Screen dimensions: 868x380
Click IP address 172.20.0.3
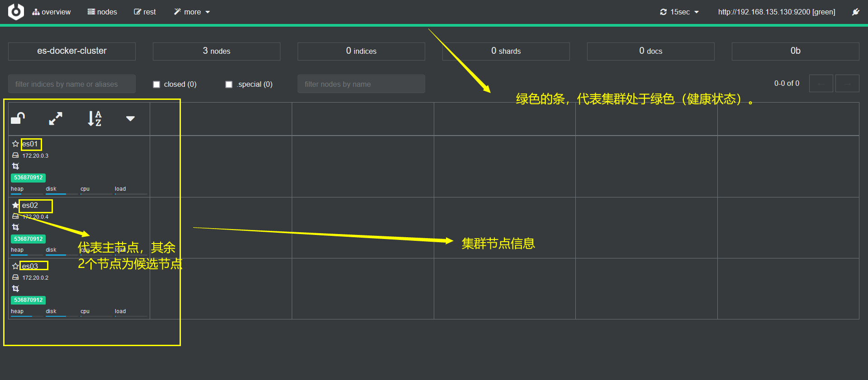coord(35,156)
